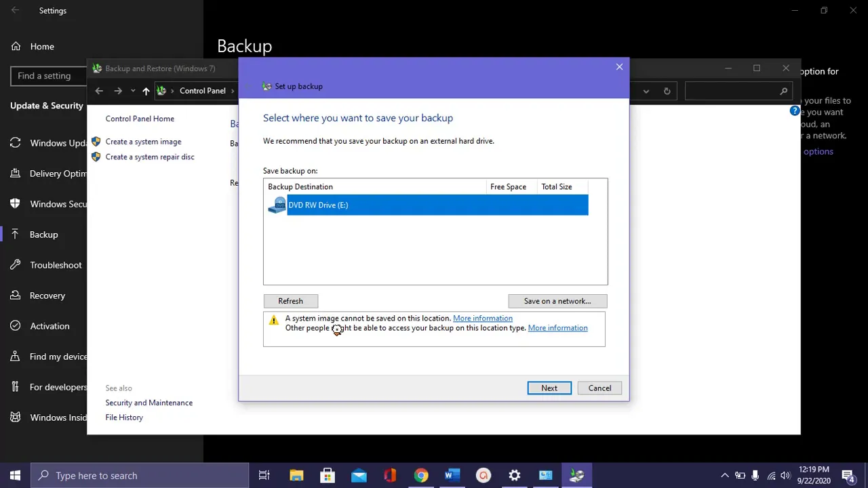Open Settings gear in taskbar
Screen dimensions: 868x488
515,476
